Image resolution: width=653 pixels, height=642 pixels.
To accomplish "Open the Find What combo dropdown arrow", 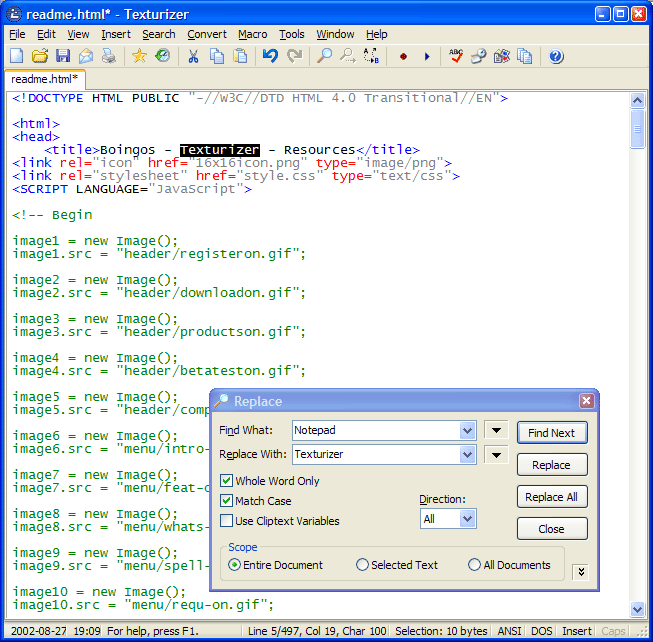I will (x=467, y=430).
